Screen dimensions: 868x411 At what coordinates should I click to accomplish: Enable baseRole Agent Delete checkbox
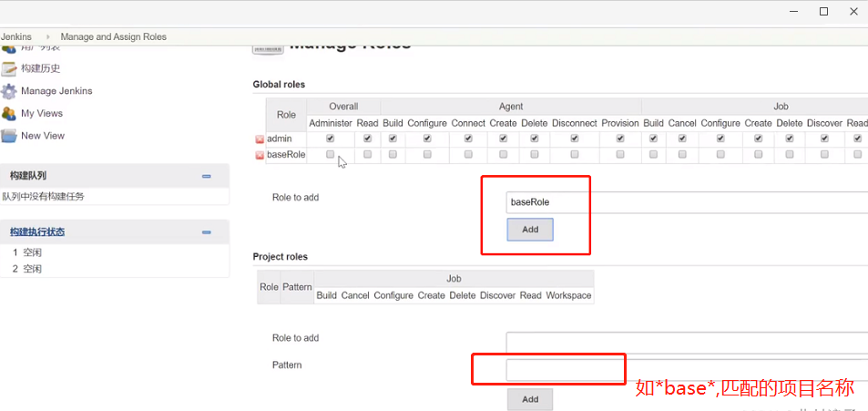coord(535,155)
